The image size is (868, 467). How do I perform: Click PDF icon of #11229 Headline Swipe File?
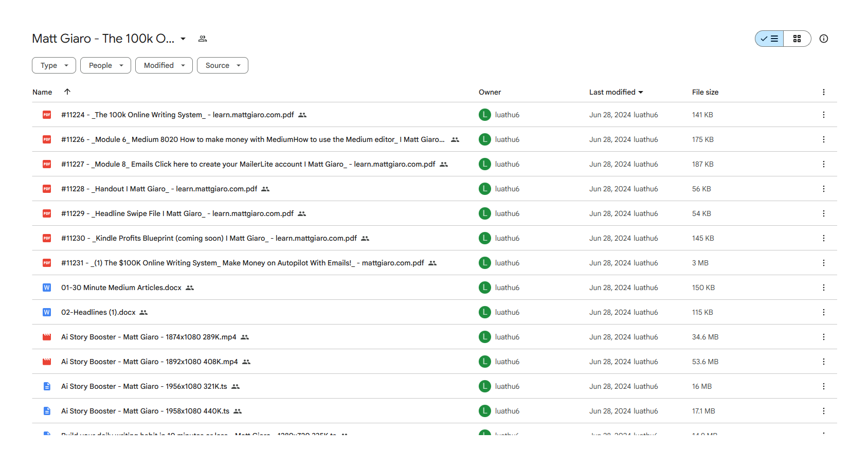[47, 213]
